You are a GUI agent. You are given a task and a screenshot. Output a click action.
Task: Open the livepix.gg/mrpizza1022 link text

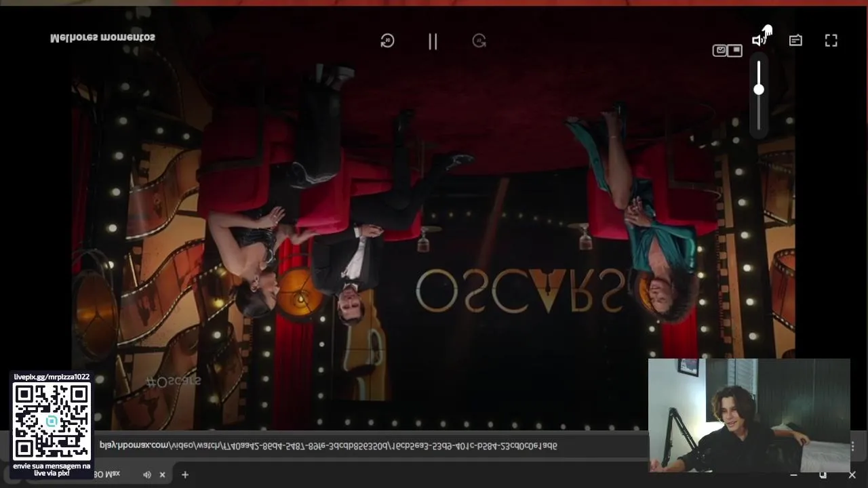tap(52, 377)
